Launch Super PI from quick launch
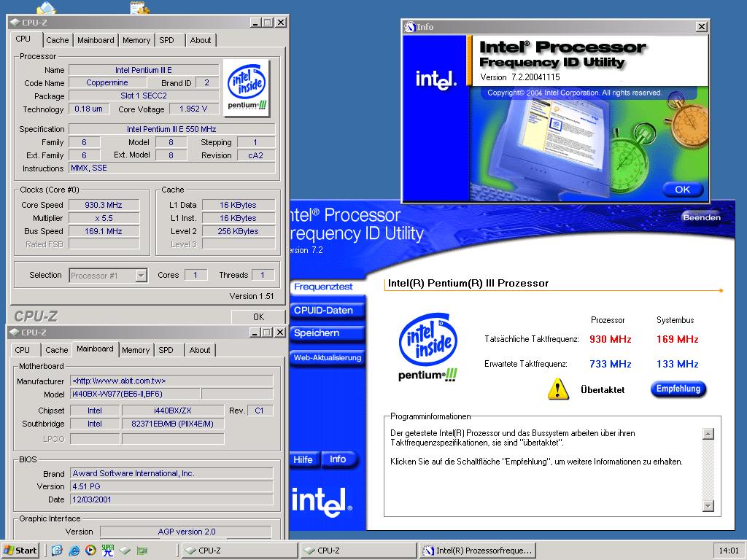This screenshot has height=560, width=747. pyautogui.click(x=108, y=551)
